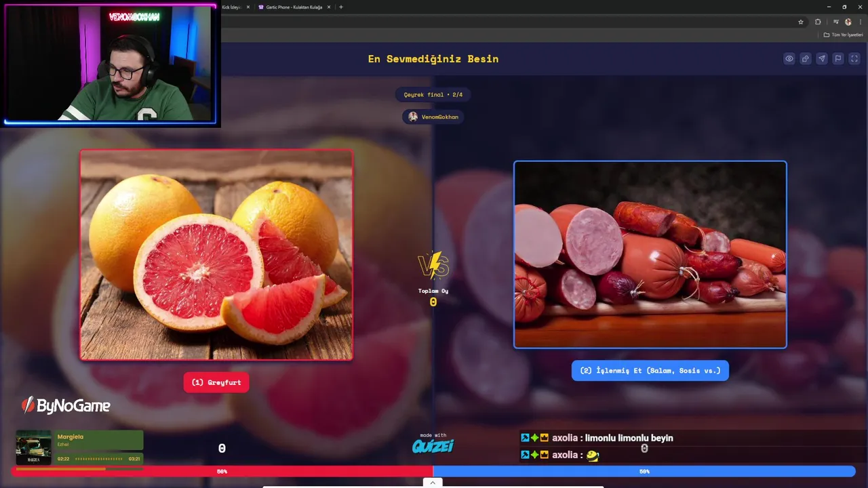Click the streamer webcam overlay
This screenshot has width=868, height=488.
point(110,64)
